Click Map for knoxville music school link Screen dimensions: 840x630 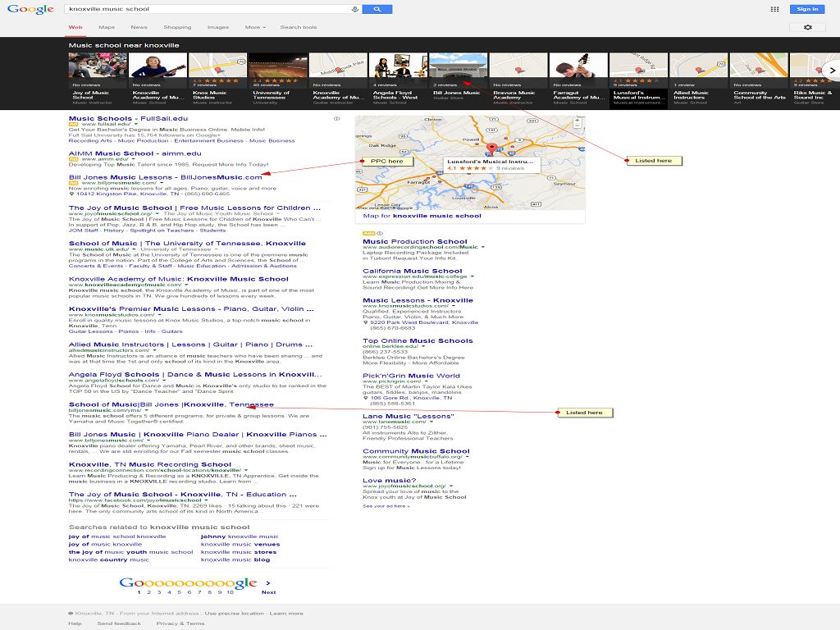(x=422, y=216)
